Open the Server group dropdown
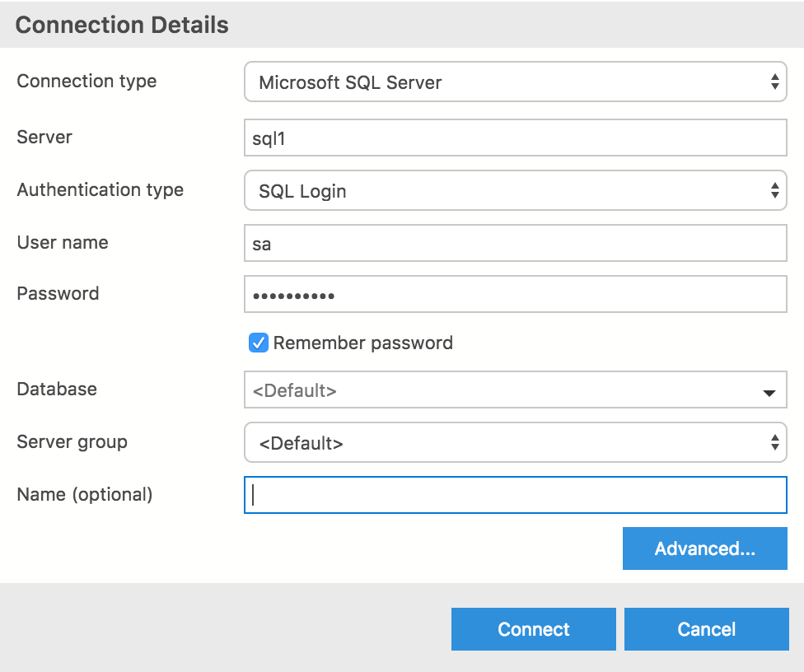 click(515, 443)
